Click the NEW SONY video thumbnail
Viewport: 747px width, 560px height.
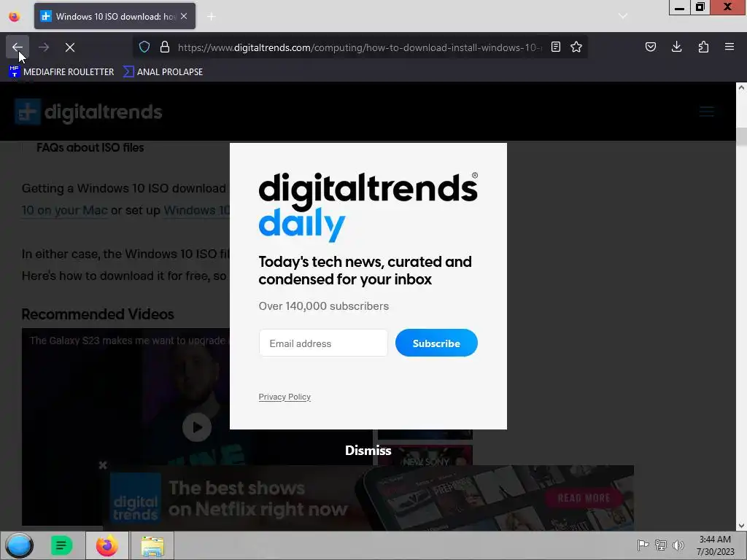click(425, 455)
